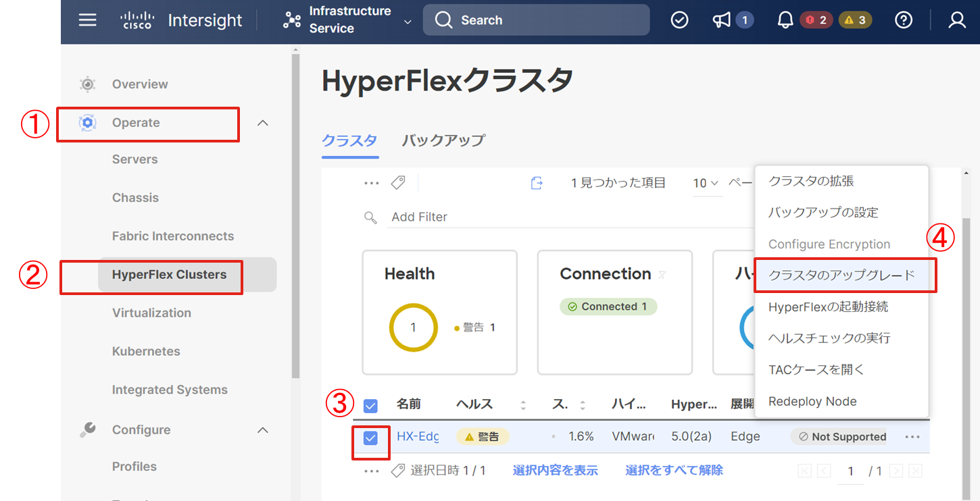Open the notifications bell icon

tap(785, 20)
